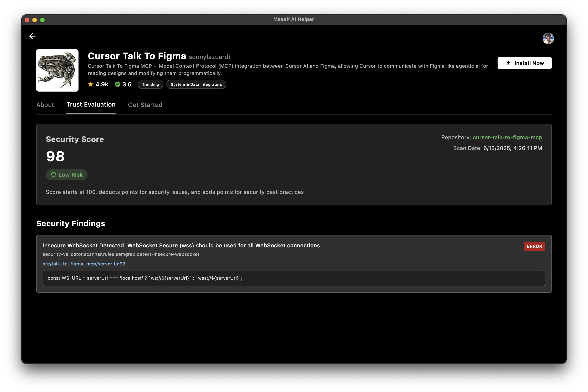Image resolution: width=588 pixels, height=392 pixels.
Task: Select the Trust Evaluation tab
Action: (91, 104)
